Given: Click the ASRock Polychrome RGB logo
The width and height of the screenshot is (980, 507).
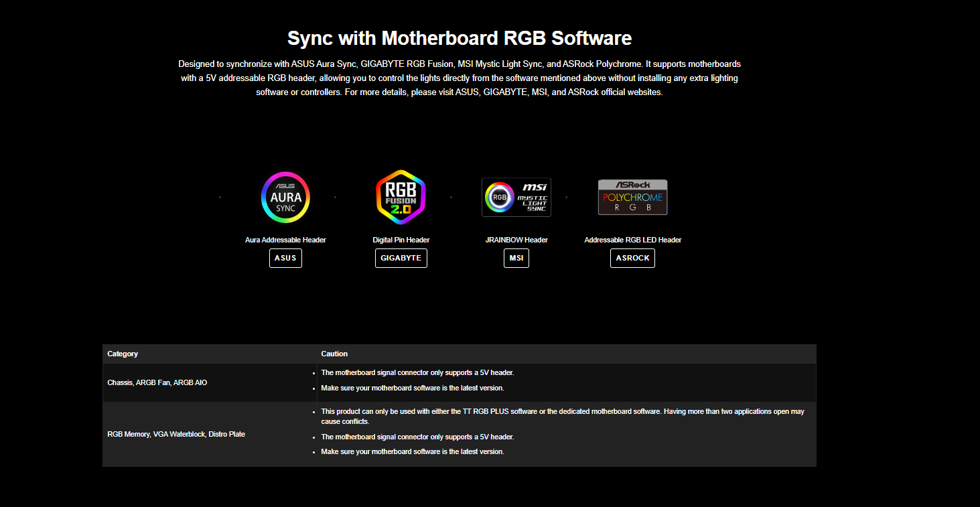Looking at the screenshot, I should click(632, 197).
